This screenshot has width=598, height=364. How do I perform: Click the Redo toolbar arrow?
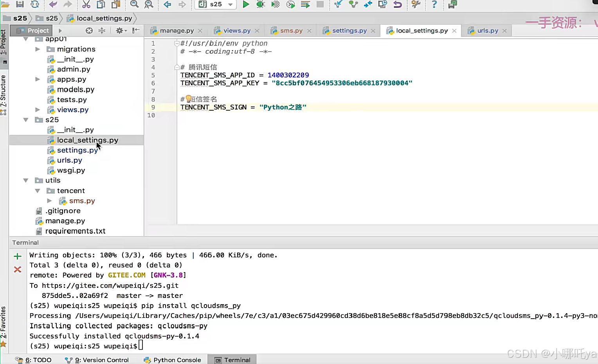68,4
